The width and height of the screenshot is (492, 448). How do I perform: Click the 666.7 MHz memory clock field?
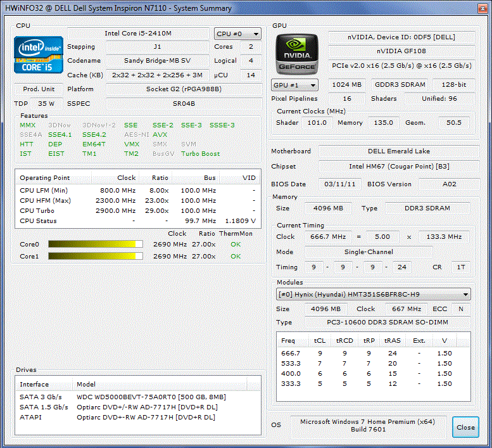(328, 237)
